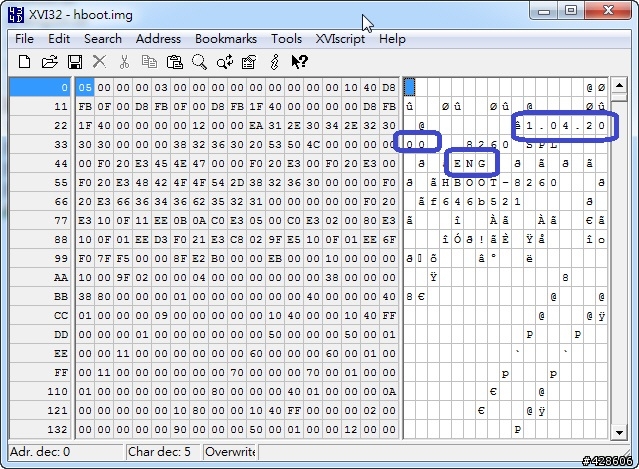
Task: Click character f in f646b521 text row
Action: coord(434,201)
